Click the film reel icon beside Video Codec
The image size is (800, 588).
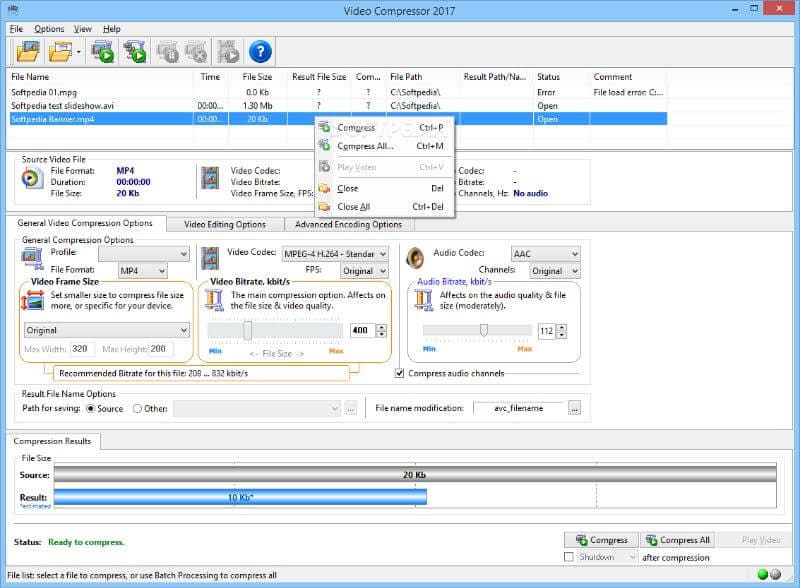tap(210, 259)
